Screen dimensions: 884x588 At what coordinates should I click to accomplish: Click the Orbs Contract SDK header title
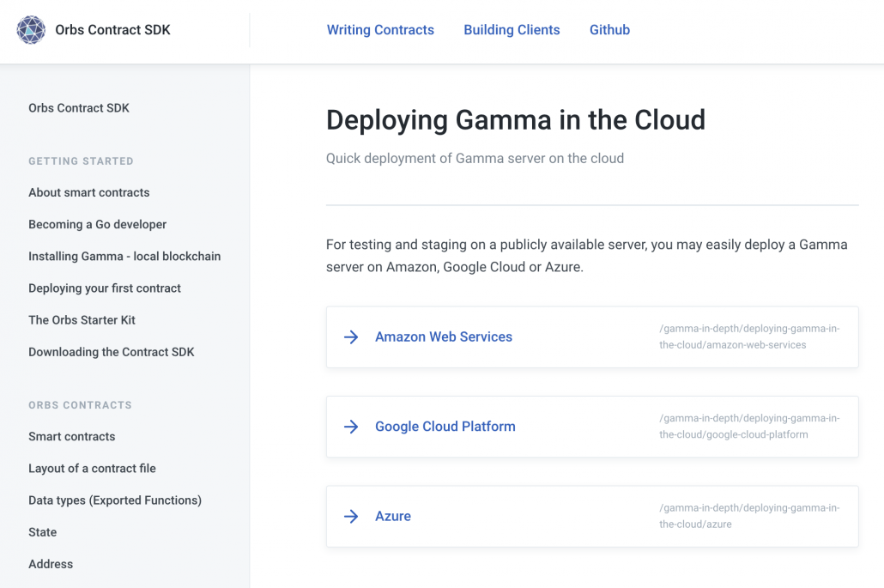click(112, 30)
